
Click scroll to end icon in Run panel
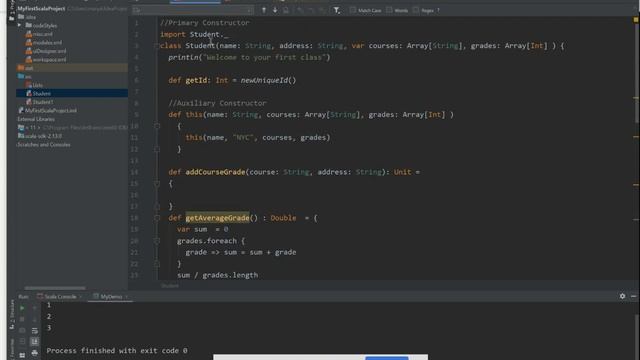point(35,341)
